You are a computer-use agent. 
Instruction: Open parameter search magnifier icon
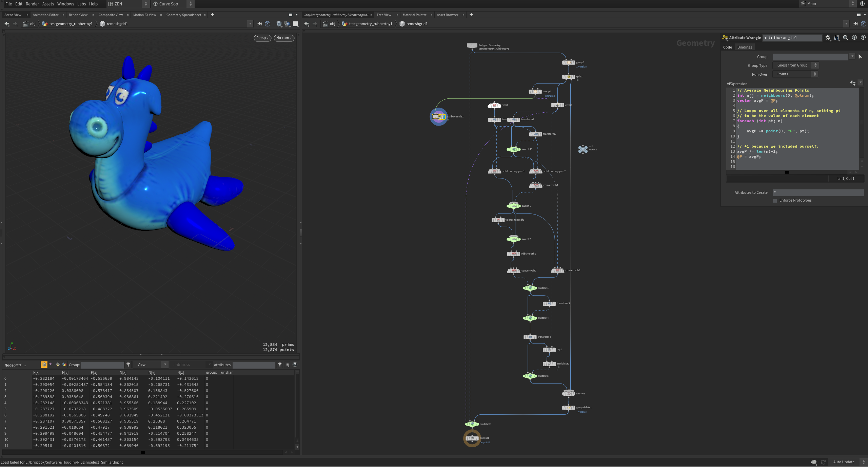pos(845,38)
